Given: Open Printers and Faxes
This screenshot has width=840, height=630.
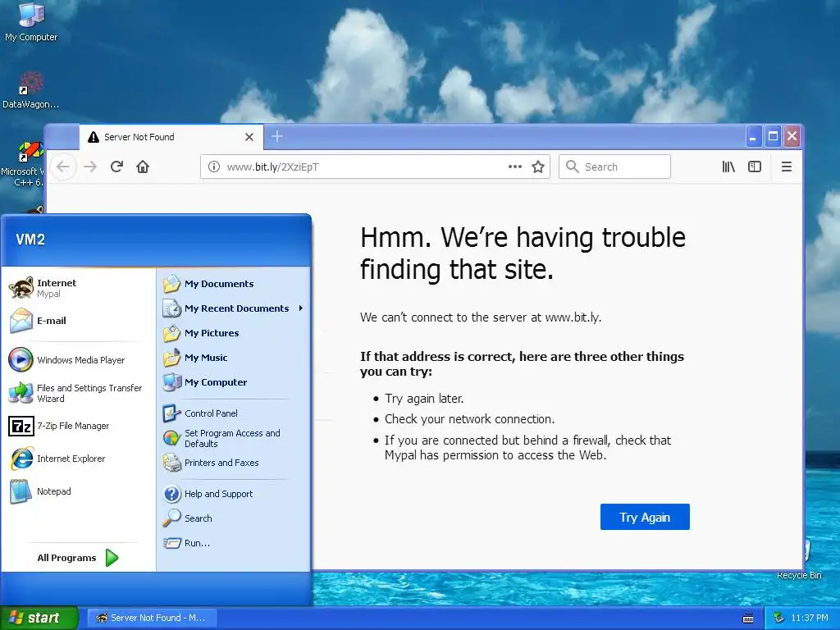Looking at the screenshot, I should [233, 463].
